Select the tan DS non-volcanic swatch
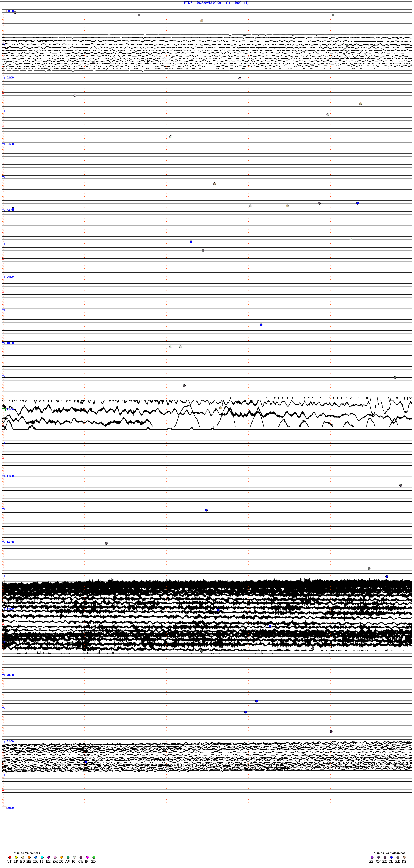 pyautogui.click(x=405, y=857)
